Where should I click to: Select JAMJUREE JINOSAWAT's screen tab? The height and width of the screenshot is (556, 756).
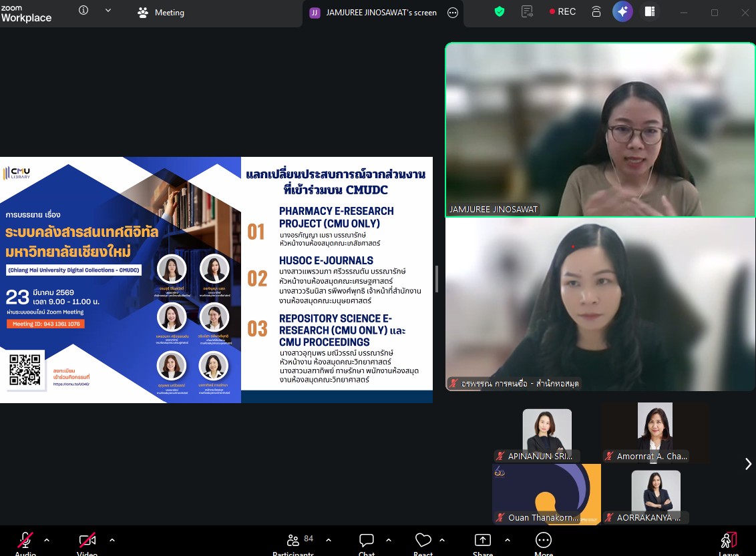tap(374, 13)
